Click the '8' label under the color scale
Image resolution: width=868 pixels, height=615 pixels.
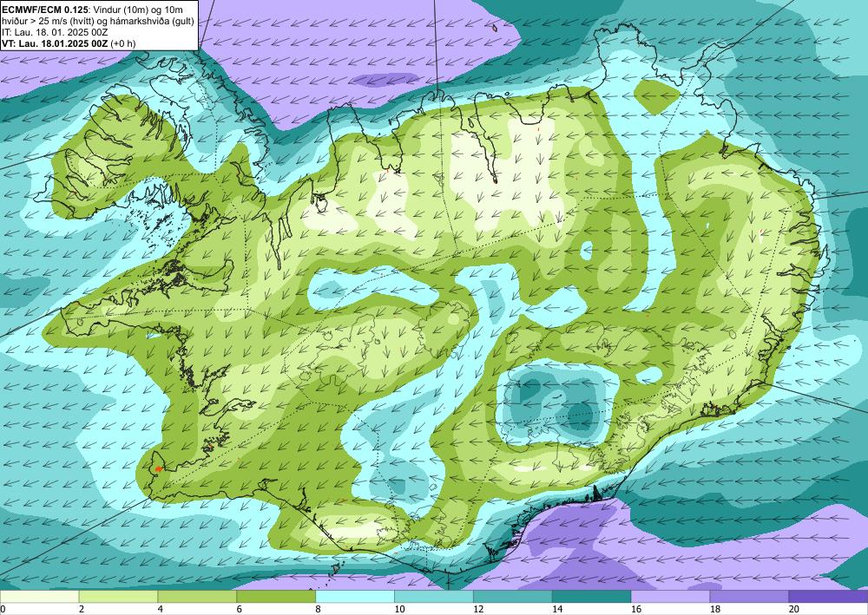coord(319,610)
